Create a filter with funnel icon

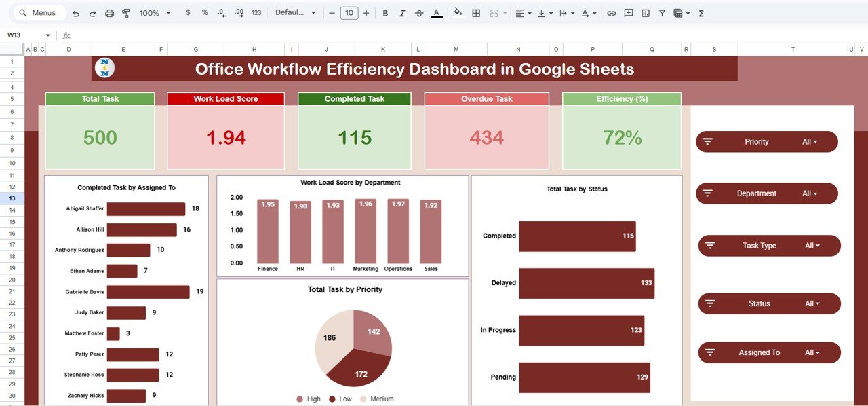tap(662, 13)
